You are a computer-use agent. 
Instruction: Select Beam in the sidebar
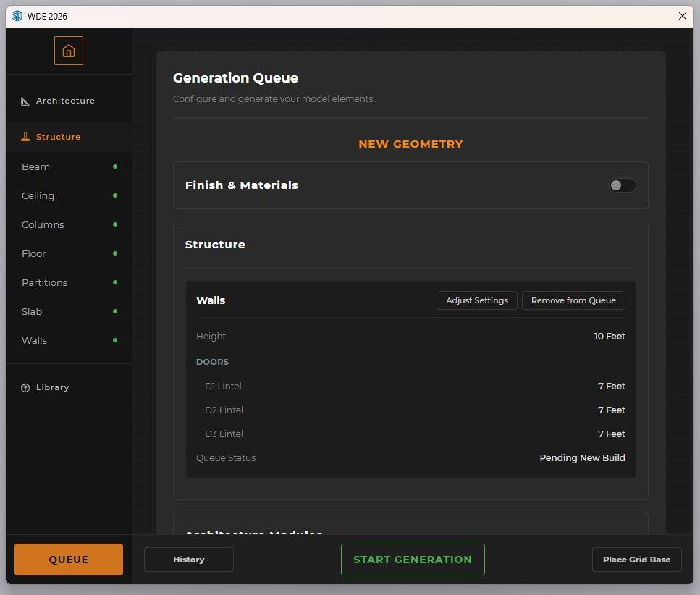coord(69,166)
